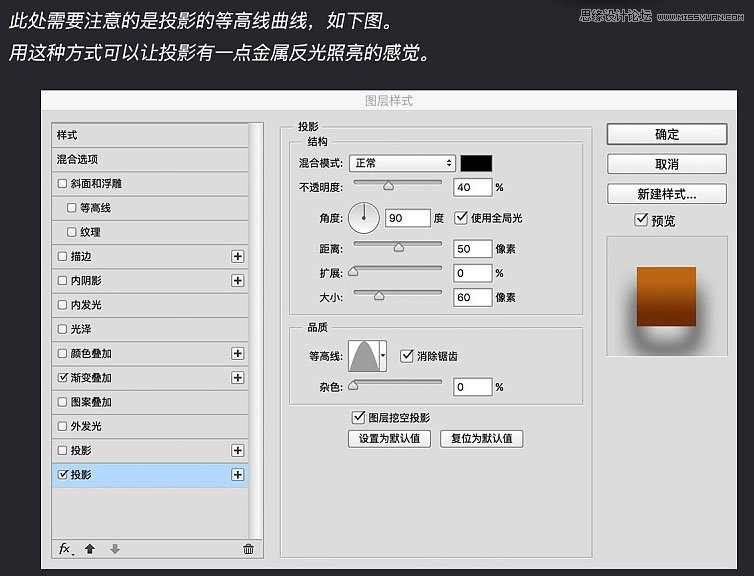
Task: Open the fx menu below the styles list
Action: click(66, 549)
